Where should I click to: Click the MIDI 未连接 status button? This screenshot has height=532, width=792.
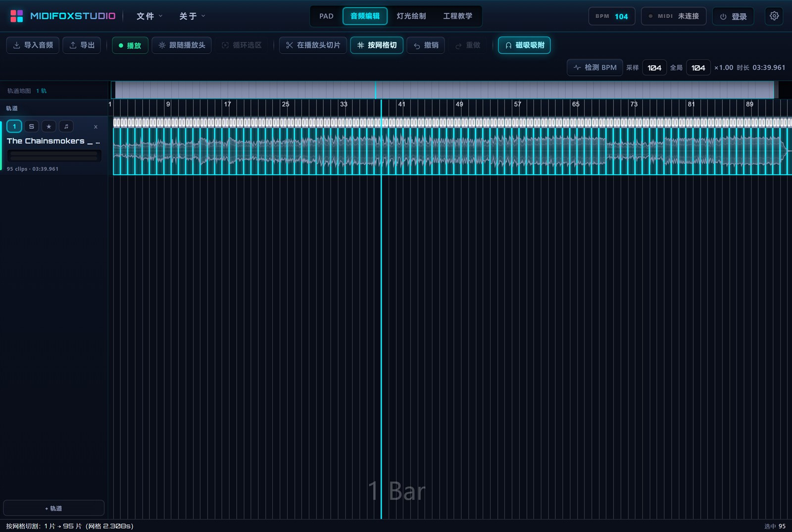tap(674, 16)
